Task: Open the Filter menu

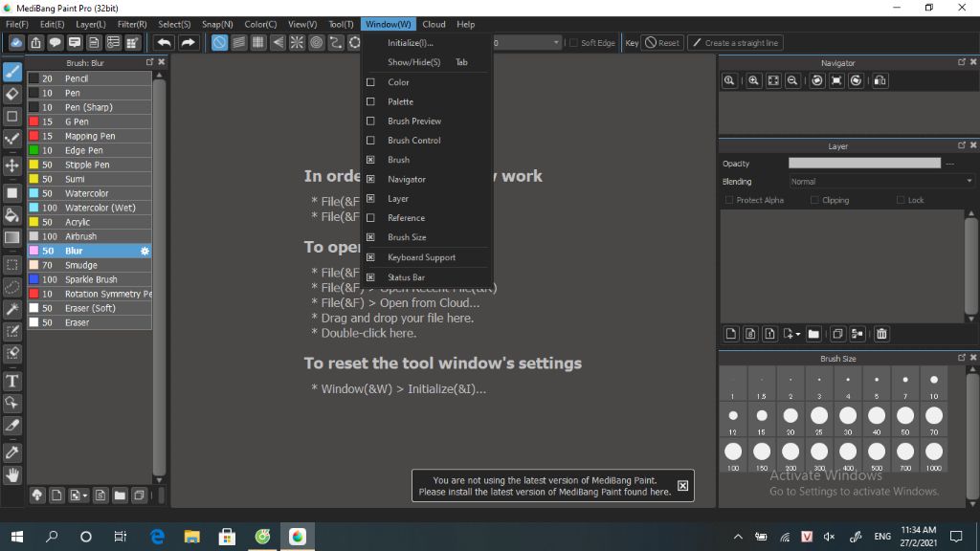Action: (132, 24)
